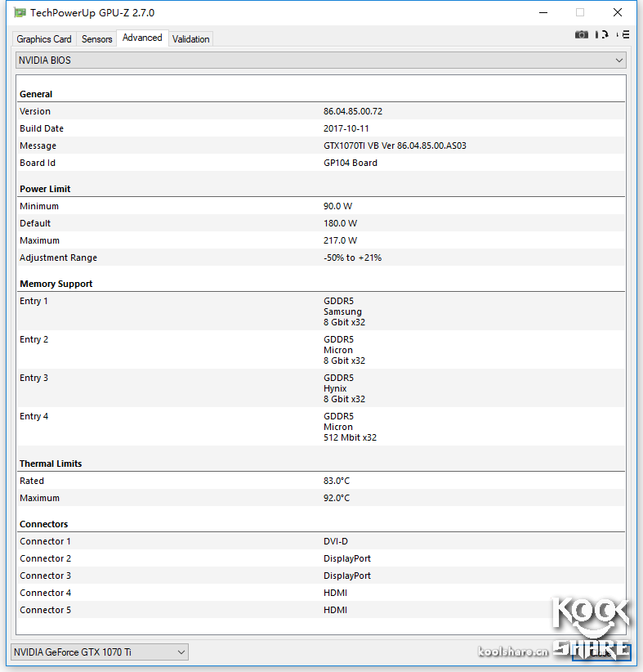Image resolution: width=643 pixels, height=672 pixels.
Task: Click the Build Date value 2017-10-11
Action: tap(346, 128)
